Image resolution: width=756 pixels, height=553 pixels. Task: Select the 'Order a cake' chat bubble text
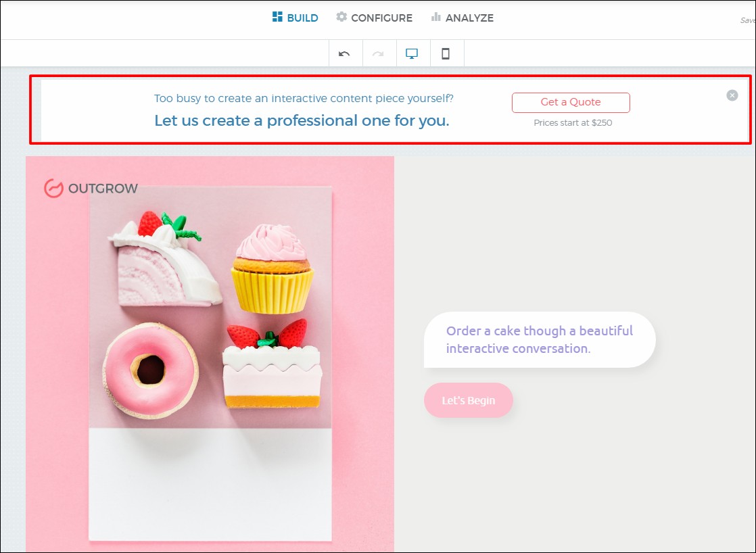[x=539, y=339]
